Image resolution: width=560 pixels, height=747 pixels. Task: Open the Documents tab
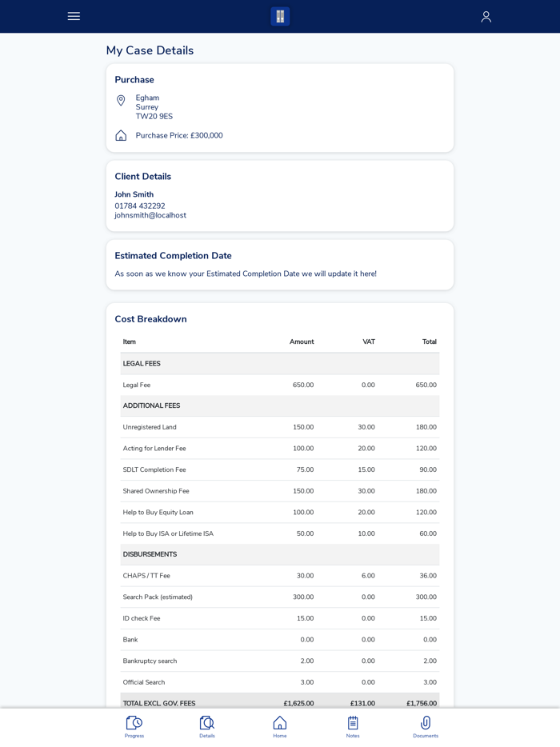pyautogui.click(x=426, y=726)
